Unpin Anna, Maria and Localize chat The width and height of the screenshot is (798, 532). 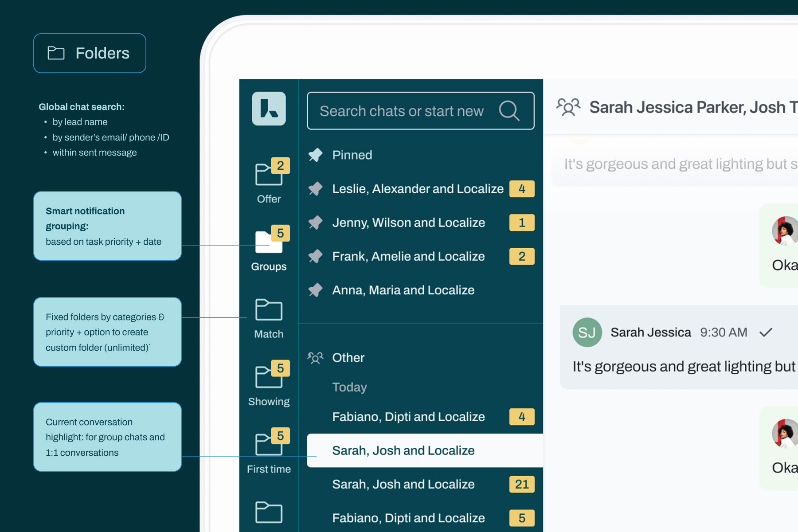[316, 289]
